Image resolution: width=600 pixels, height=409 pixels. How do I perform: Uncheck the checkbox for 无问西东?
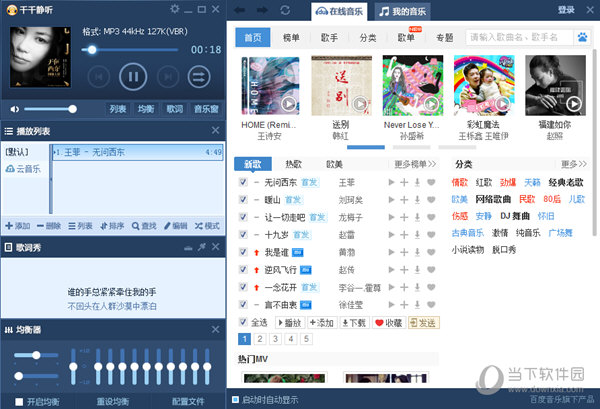[x=243, y=182]
